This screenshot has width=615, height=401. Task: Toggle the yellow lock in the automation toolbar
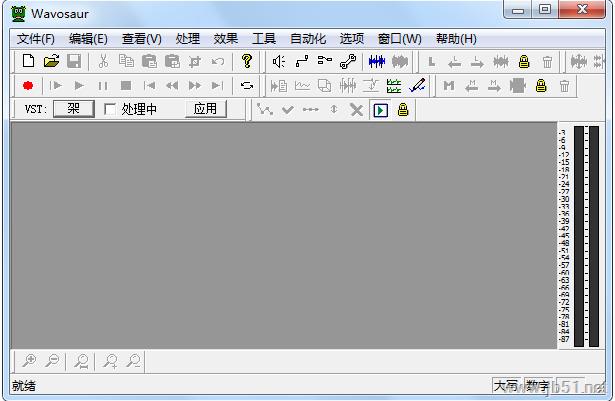coord(403,110)
